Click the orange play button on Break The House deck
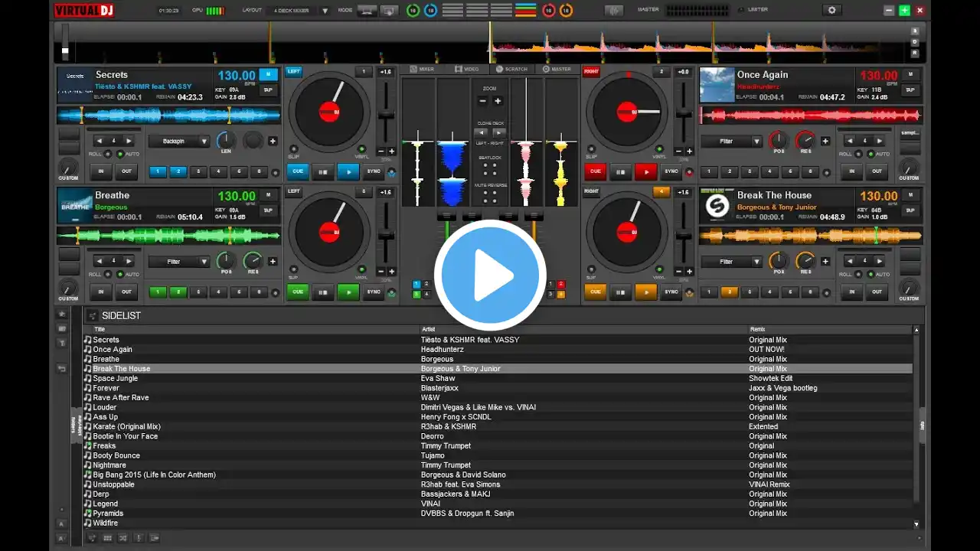 (645, 292)
